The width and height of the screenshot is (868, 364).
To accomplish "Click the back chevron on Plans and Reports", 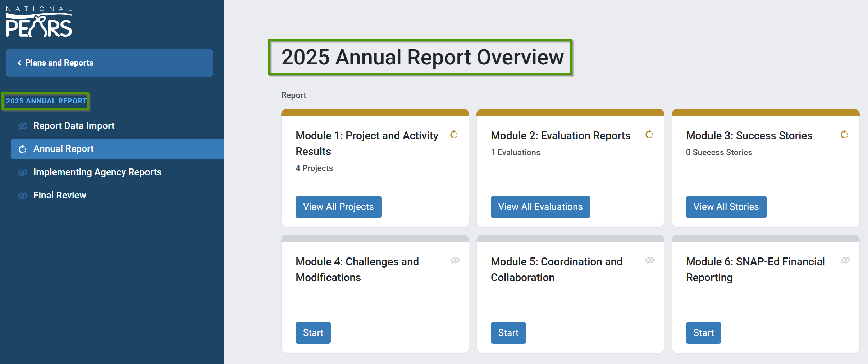I will [x=19, y=63].
